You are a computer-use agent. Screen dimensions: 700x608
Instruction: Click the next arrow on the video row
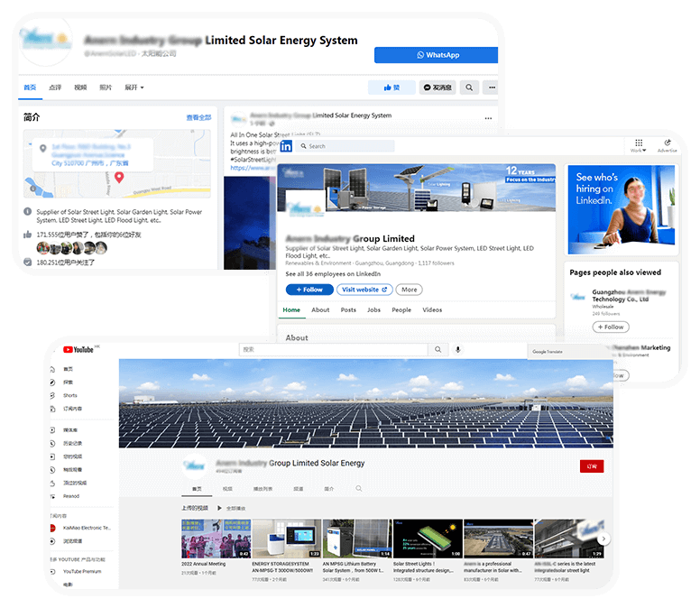(603, 539)
